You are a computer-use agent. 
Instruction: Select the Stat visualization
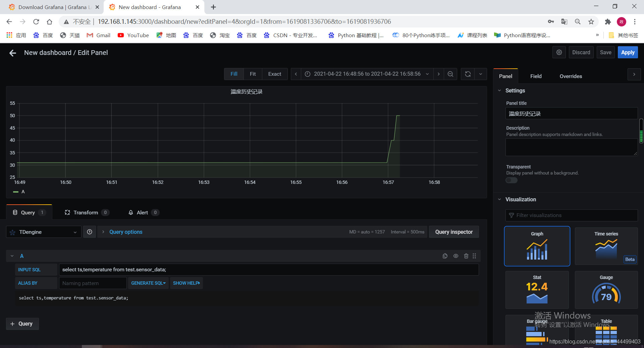537,290
